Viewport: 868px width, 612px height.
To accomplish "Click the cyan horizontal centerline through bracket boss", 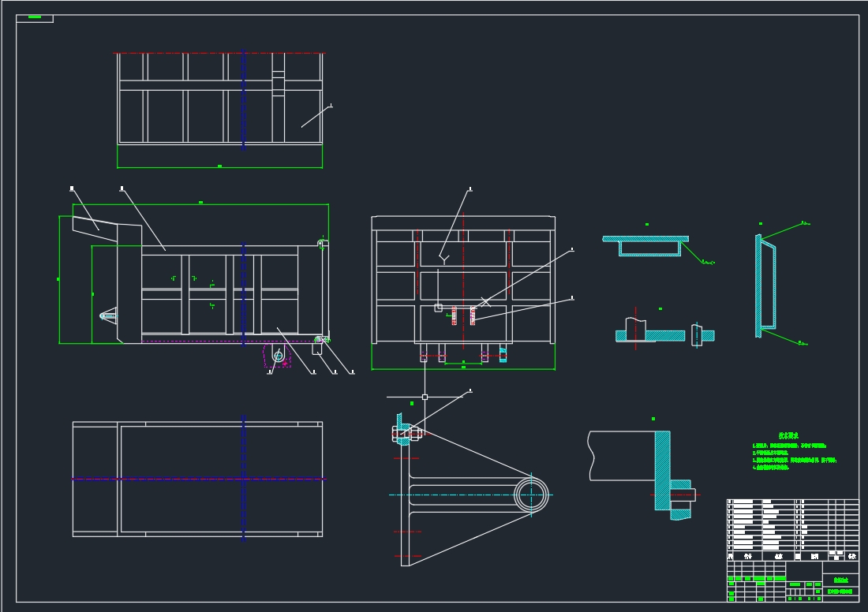I will pyautogui.click(x=471, y=494).
